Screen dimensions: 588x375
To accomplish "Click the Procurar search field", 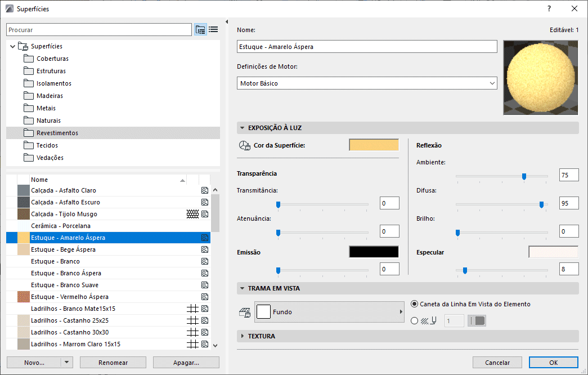I will coord(99,30).
